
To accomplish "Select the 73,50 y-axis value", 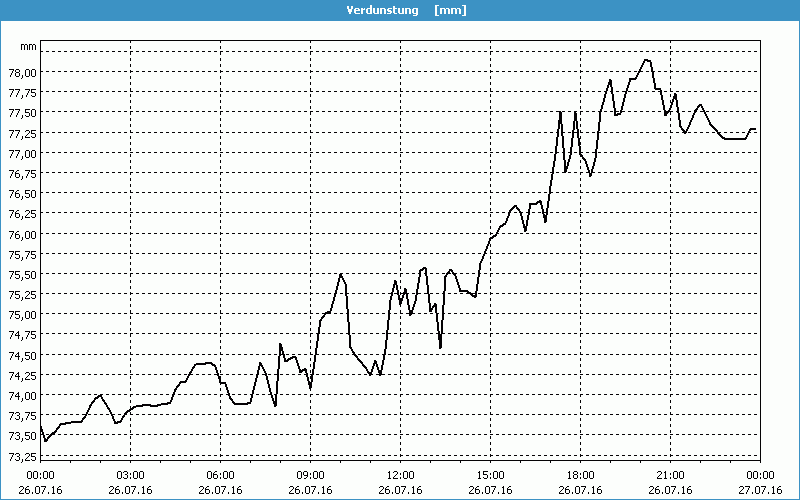I will tap(23, 436).
